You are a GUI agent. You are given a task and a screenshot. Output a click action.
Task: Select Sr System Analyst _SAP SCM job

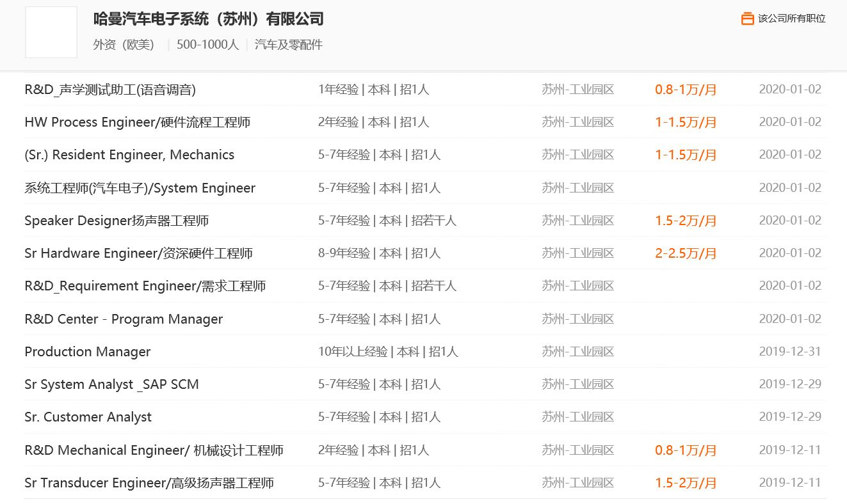pyautogui.click(x=111, y=384)
